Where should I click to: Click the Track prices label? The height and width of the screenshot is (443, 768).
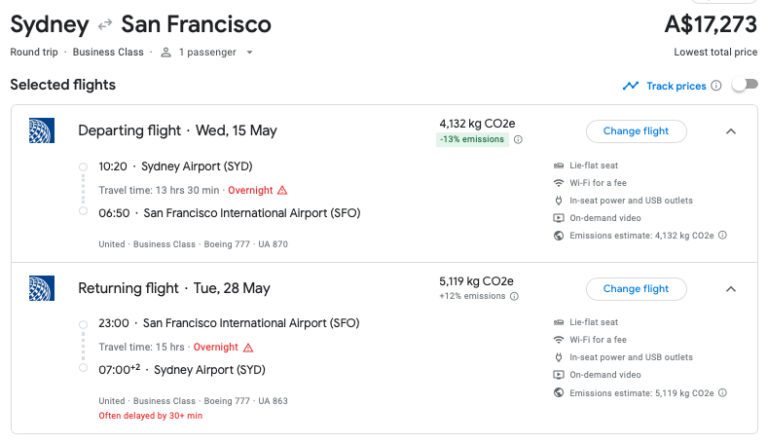(676, 86)
